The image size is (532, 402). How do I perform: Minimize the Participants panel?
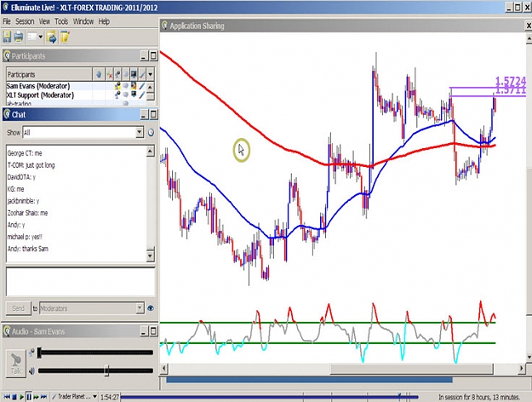click(144, 56)
